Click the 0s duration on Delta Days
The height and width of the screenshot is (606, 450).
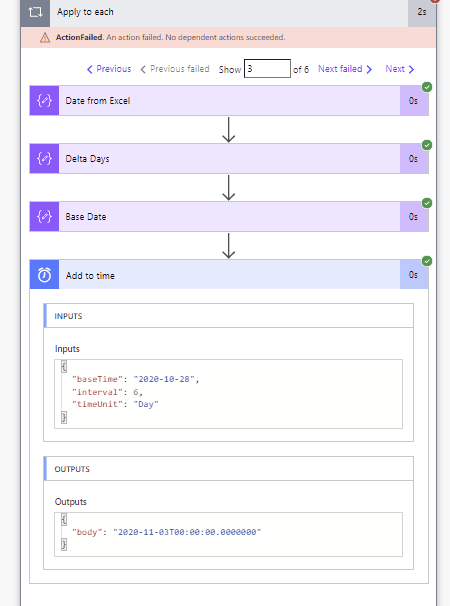click(413, 158)
